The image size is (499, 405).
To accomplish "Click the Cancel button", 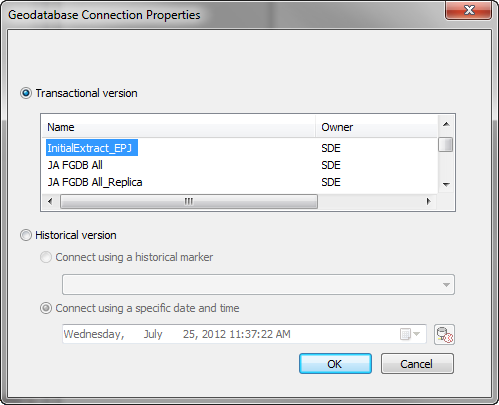I will tap(417, 364).
